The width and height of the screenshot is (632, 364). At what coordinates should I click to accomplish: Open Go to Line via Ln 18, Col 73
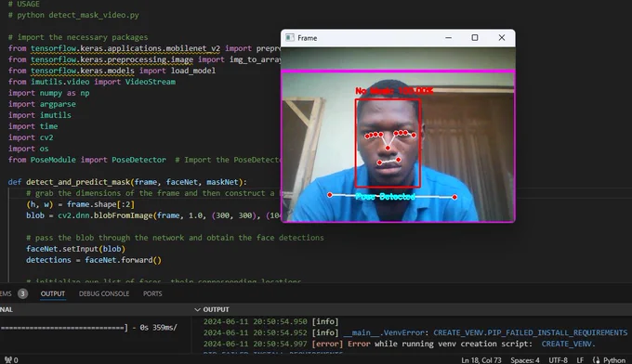tap(481, 360)
